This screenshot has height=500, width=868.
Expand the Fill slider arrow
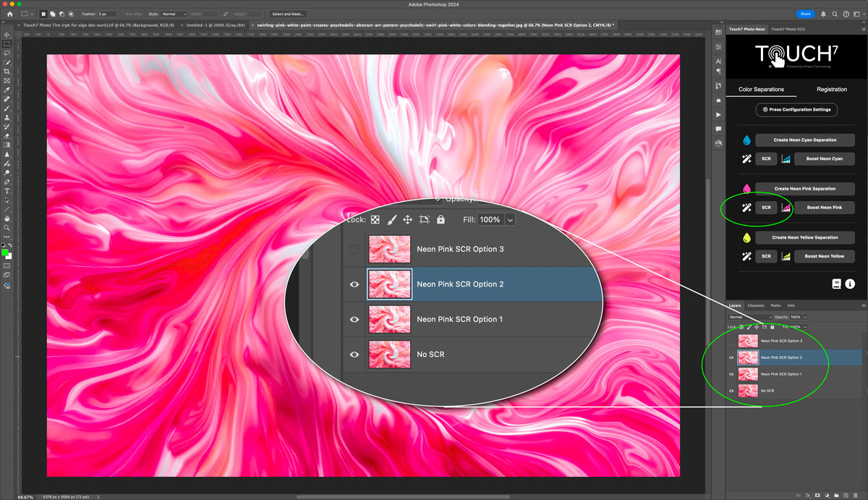click(805, 327)
